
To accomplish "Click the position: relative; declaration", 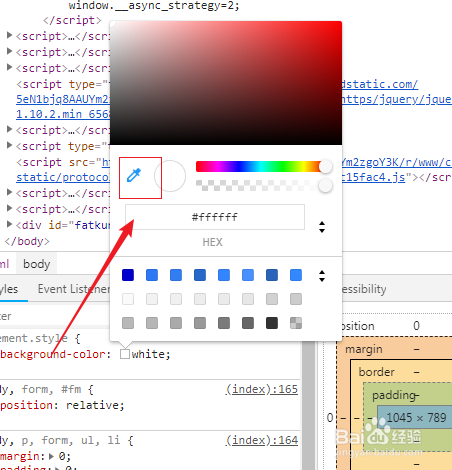I will pos(62,405).
